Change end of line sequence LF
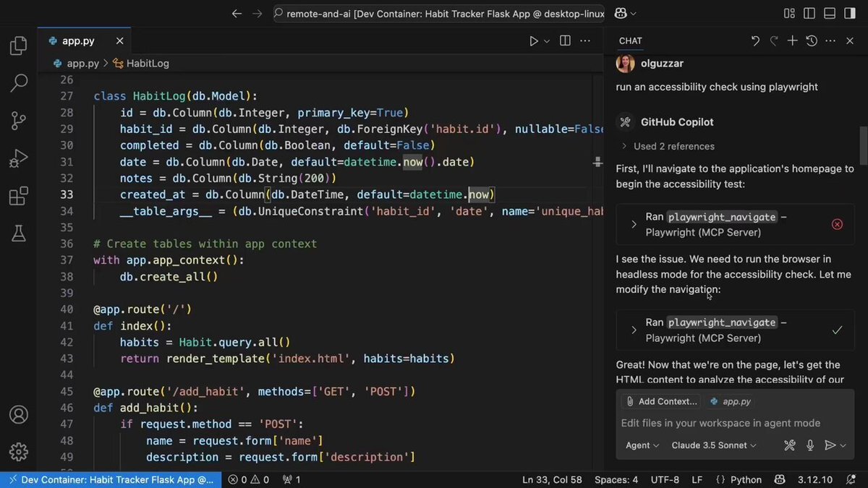The height and width of the screenshot is (488, 868). click(x=697, y=479)
